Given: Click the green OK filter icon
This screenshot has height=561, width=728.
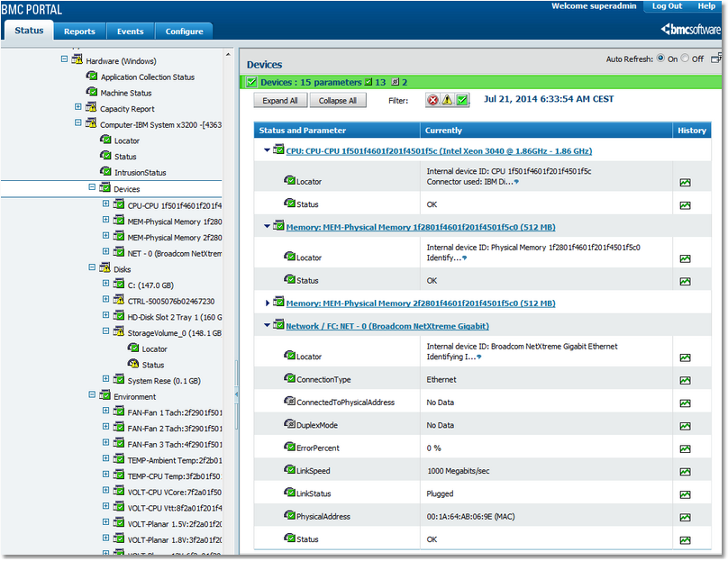Looking at the screenshot, I should click(462, 101).
